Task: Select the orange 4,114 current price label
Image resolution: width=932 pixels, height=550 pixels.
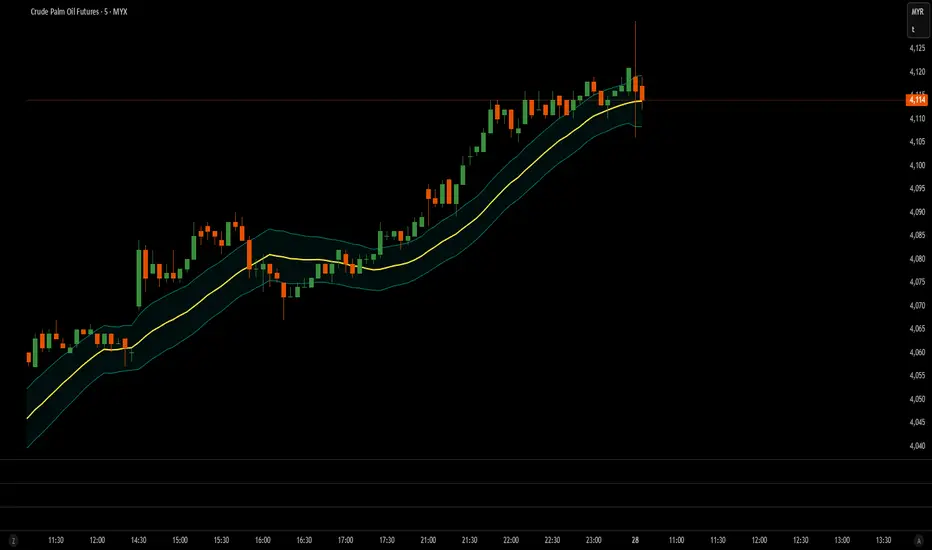Action: click(917, 99)
